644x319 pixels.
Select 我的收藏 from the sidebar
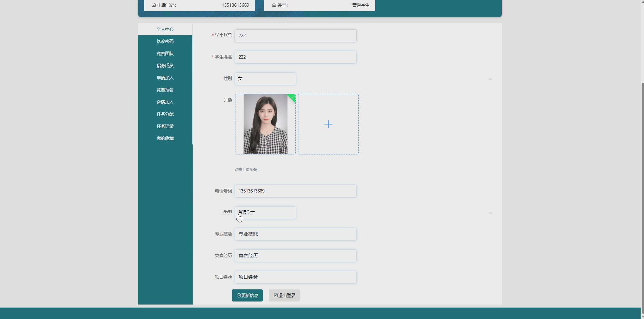pyautogui.click(x=165, y=138)
